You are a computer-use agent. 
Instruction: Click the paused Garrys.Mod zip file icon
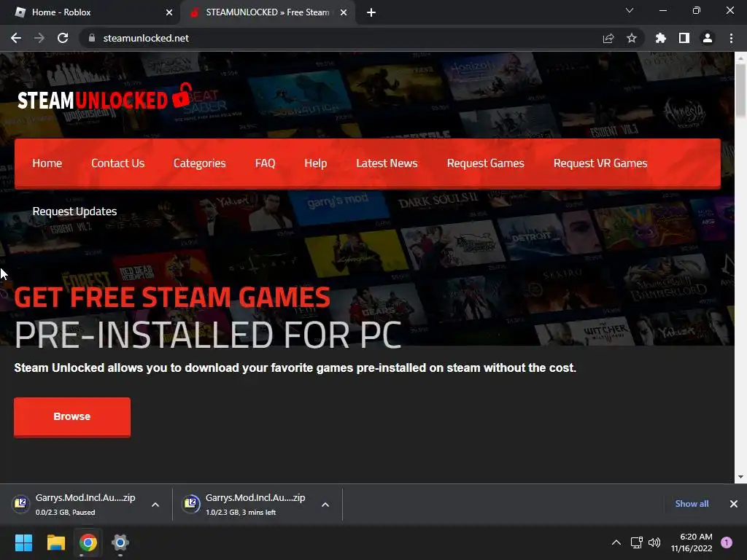[x=20, y=503]
